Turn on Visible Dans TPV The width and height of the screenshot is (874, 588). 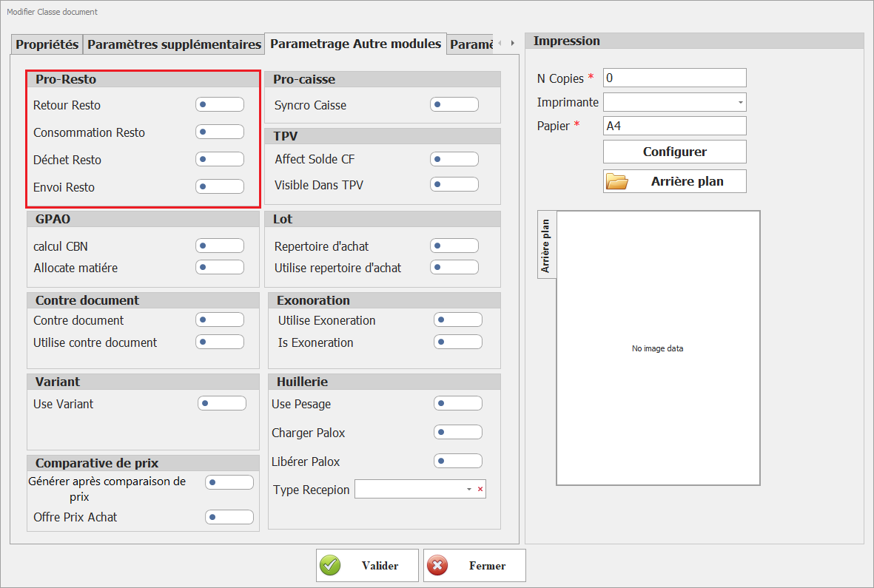tap(454, 185)
